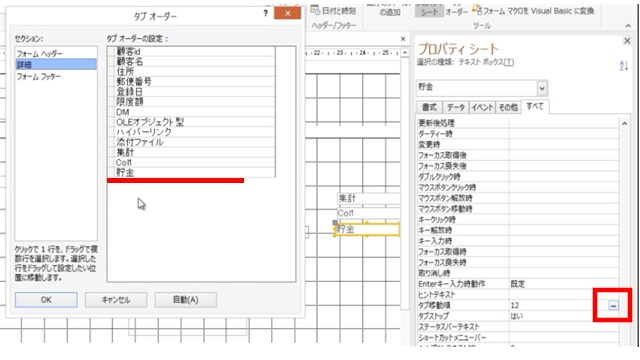
Task: Click the プロパティ シート ribbon button
Action: tap(429, 11)
